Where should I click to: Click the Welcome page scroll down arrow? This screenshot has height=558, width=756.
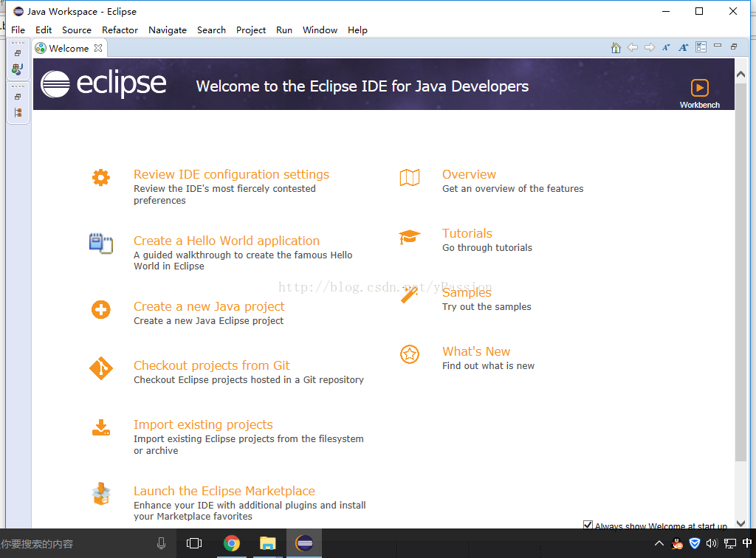pos(740,523)
